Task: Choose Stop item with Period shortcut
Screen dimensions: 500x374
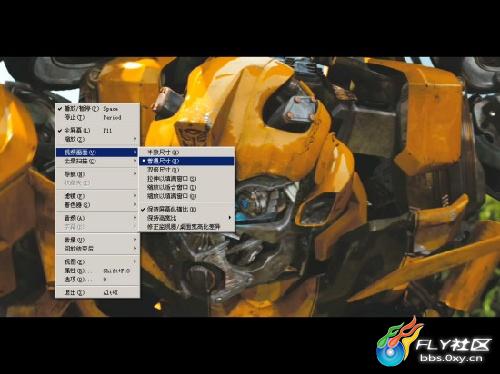Action: [97, 117]
